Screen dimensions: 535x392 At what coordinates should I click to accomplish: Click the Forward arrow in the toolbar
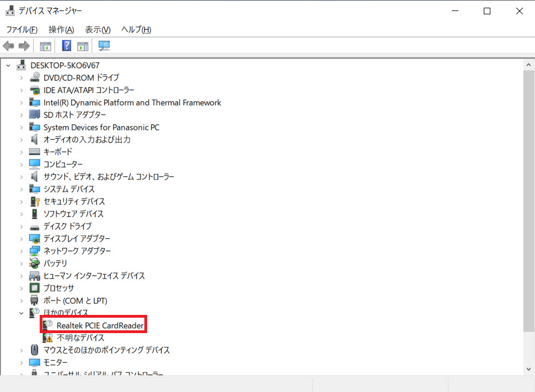[x=24, y=46]
